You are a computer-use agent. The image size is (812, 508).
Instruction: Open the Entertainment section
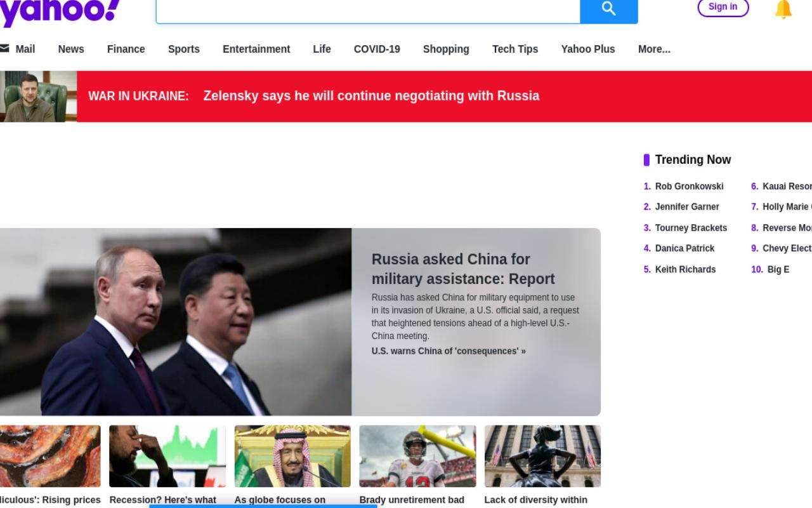click(256, 49)
